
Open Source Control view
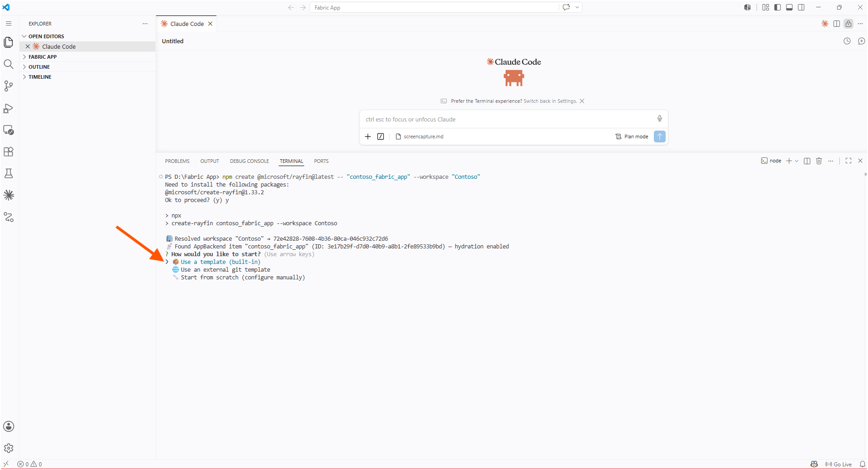[x=9, y=86]
